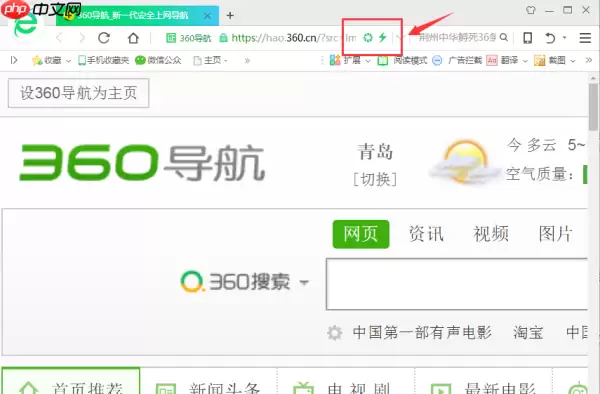Viewport: 600px width, 394px height.
Task: Click the back navigation arrow
Action: coord(59,38)
